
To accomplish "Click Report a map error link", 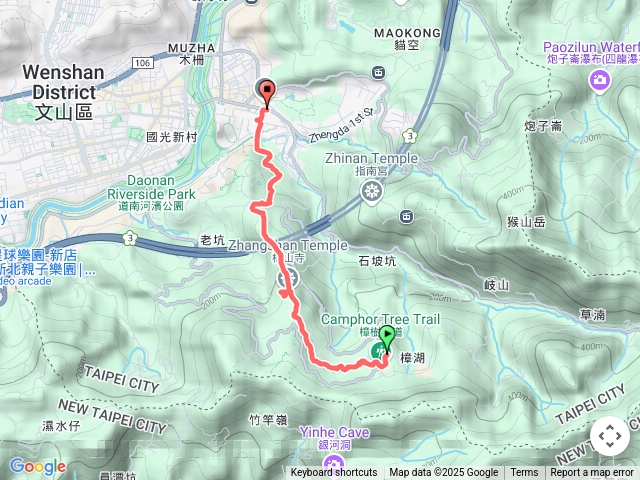I will pos(591,473).
